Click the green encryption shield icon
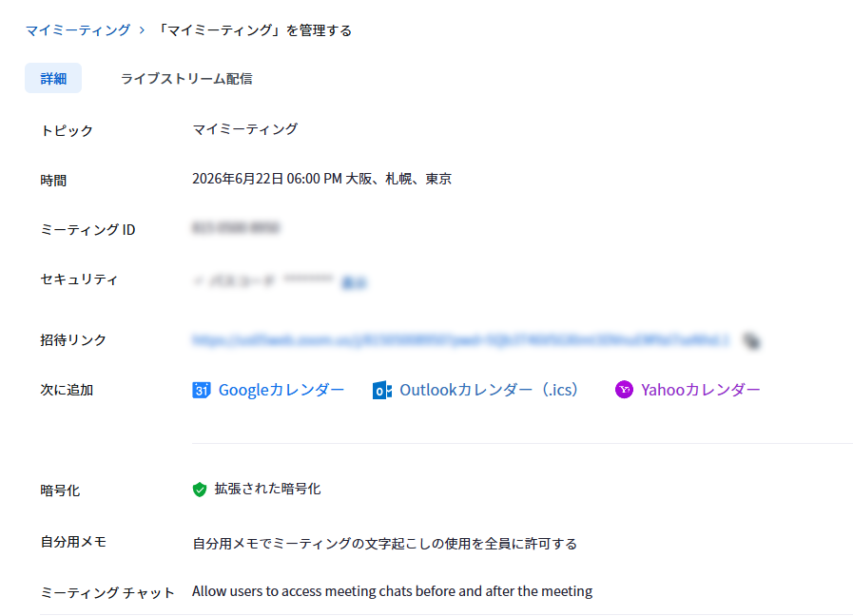Screen dimensions: 853x616 pos(200,490)
